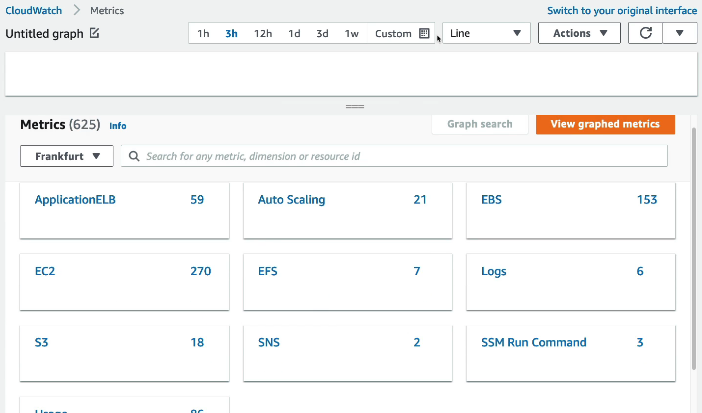The width and height of the screenshot is (702, 413).
Task: Switch to your original interface link
Action: tap(622, 10)
